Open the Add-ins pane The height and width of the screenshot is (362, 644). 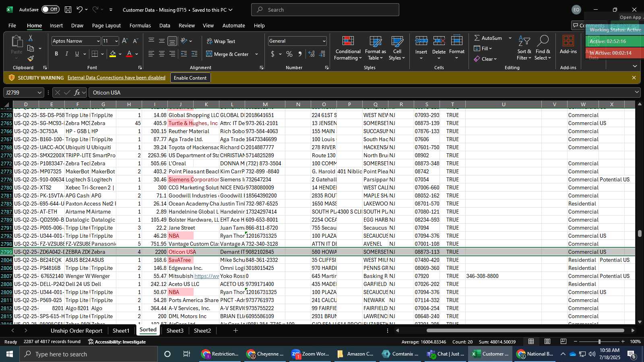[x=568, y=45]
